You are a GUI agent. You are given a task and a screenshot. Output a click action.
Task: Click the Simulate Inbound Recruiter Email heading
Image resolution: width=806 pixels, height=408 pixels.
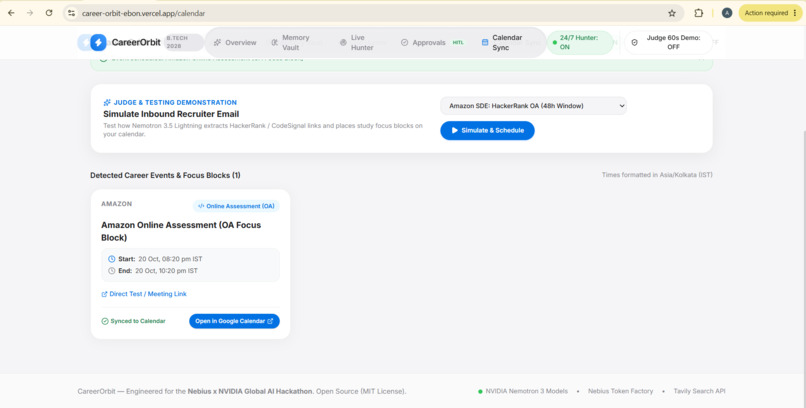(x=171, y=114)
